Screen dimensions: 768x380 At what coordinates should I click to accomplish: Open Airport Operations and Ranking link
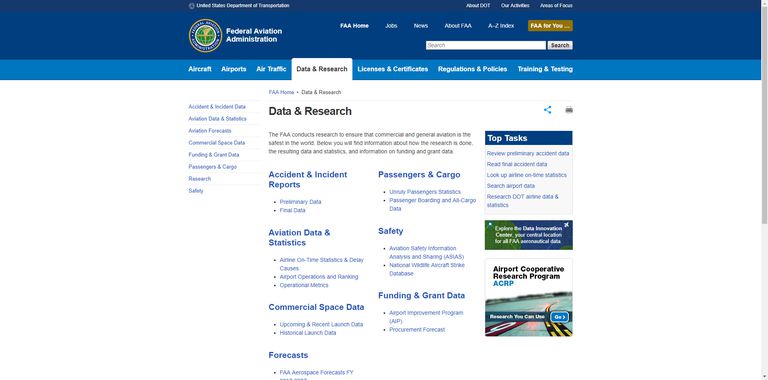[x=319, y=277]
